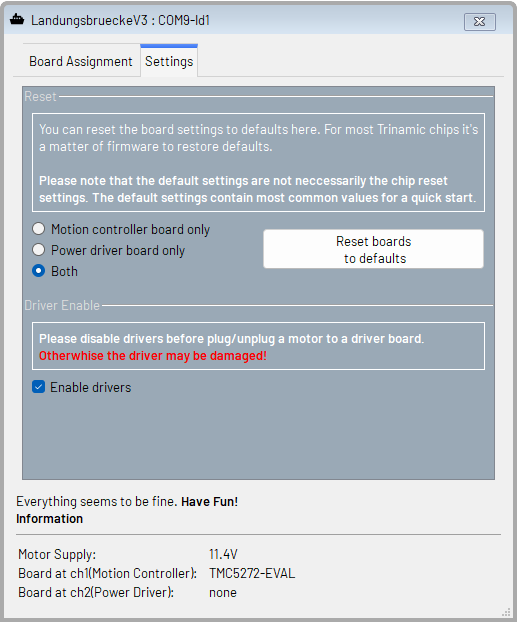Screen dimensions: 519x626
Task: Select Motion controller board only option
Action: (38, 229)
